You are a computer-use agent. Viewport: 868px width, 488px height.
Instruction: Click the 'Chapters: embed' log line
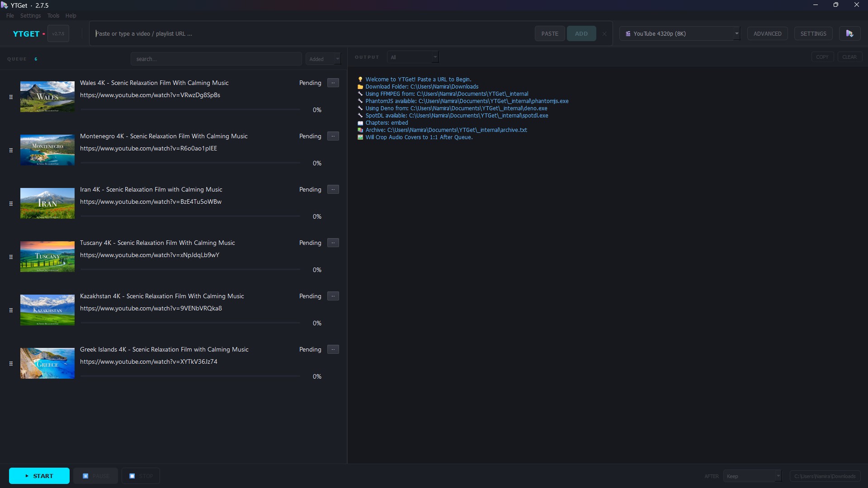383,123
